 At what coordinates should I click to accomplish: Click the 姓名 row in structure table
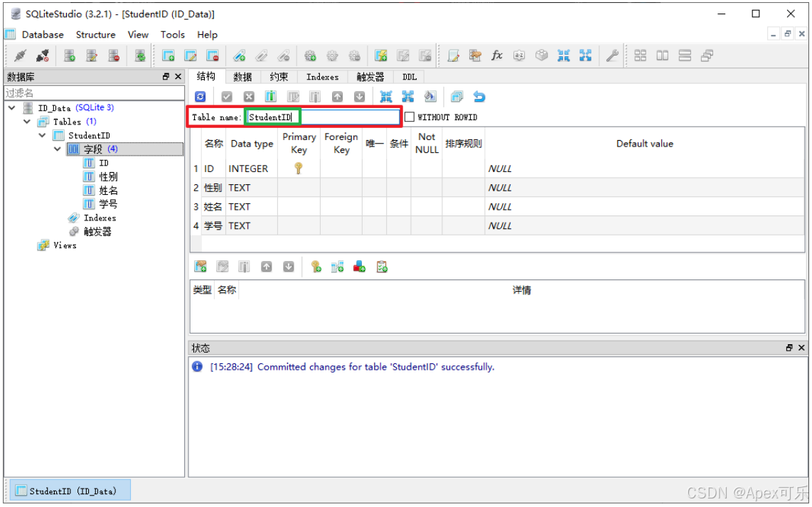[x=497, y=207]
